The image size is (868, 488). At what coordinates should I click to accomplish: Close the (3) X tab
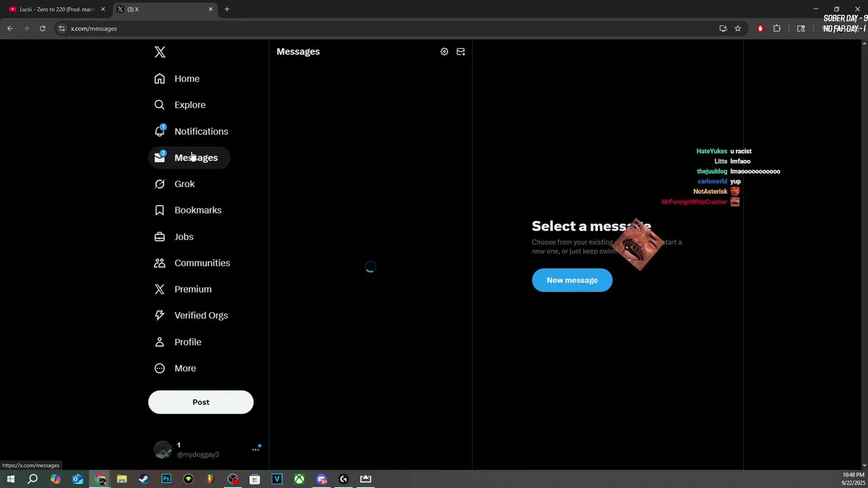[x=210, y=9]
